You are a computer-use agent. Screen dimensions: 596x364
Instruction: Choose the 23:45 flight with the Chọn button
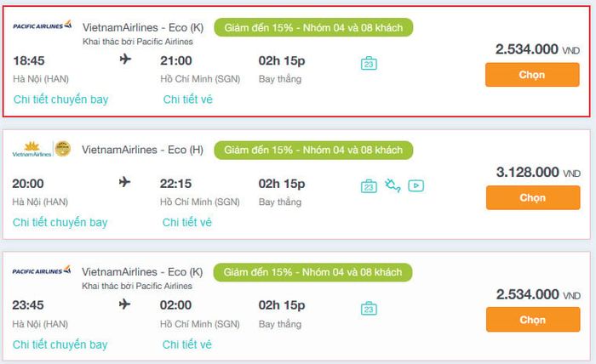pyautogui.click(x=533, y=320)
